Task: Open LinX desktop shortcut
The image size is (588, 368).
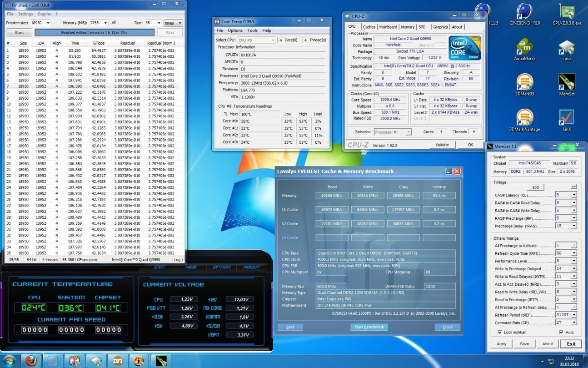Action: click(x=567, y=121)
